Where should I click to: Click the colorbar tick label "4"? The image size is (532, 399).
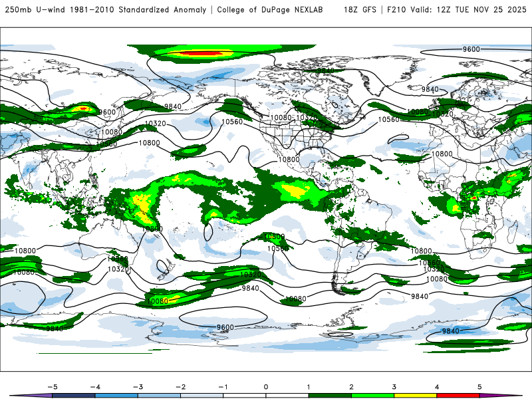(x=437, y=387)
